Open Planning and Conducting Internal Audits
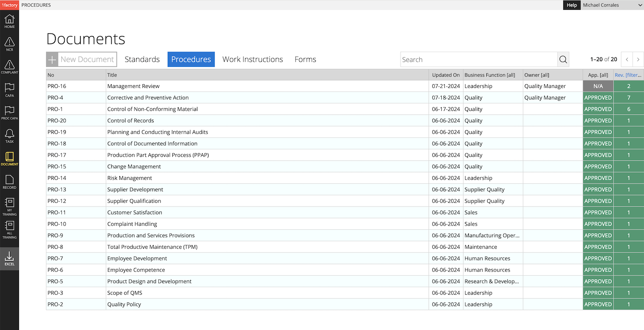644x330 pixels. [158, 132]
